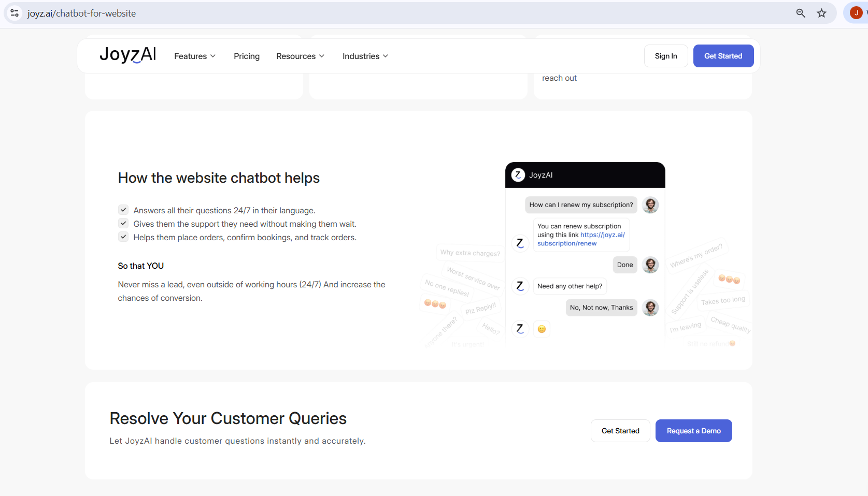Click the Request a Demo button
868x496 pixels.
(x=693, y=430)
